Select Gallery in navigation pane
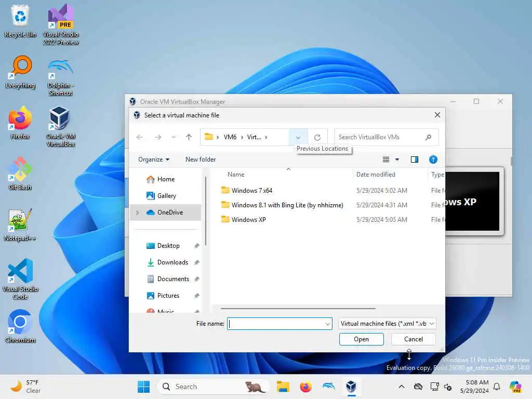 click(x=165, y=196)
